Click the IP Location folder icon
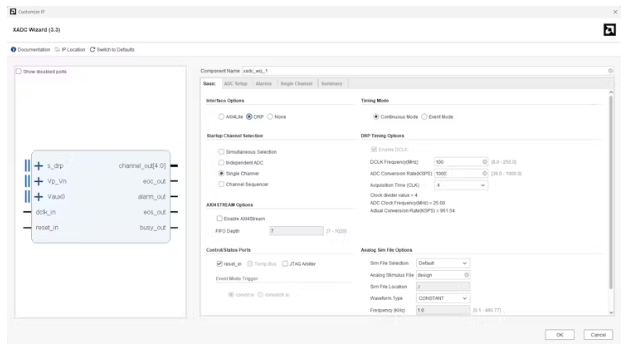The image size is (629, 360). [57, 49]
